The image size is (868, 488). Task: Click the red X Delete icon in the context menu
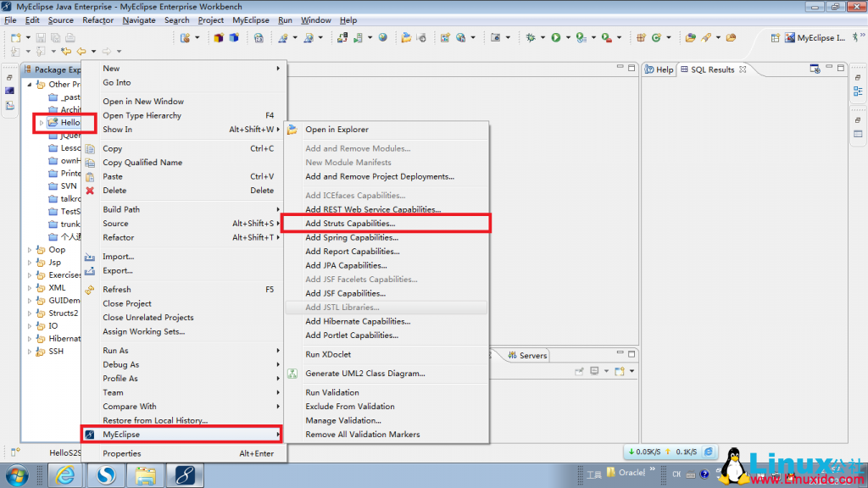point(90,191)
